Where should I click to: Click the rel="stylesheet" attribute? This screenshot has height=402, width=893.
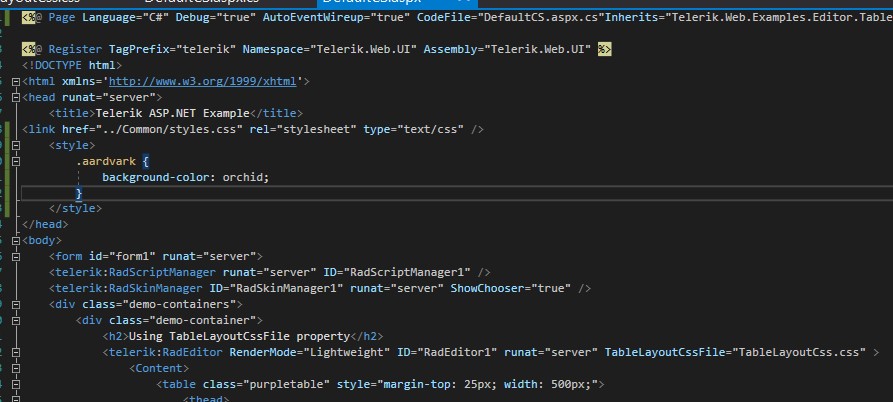coord(303,129)
